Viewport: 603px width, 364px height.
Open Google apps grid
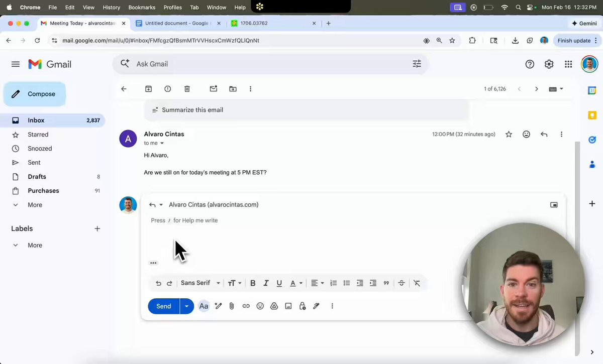coord(568,64)
